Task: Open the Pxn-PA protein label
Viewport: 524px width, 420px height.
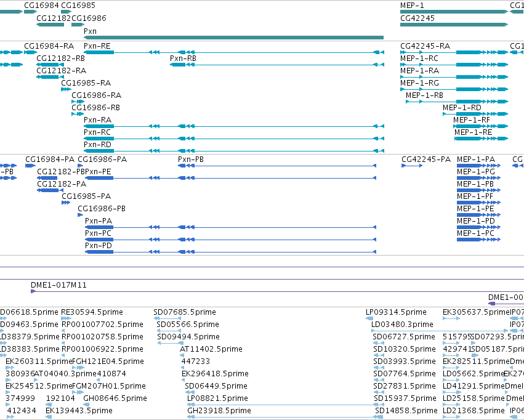Action: [99, 221]
